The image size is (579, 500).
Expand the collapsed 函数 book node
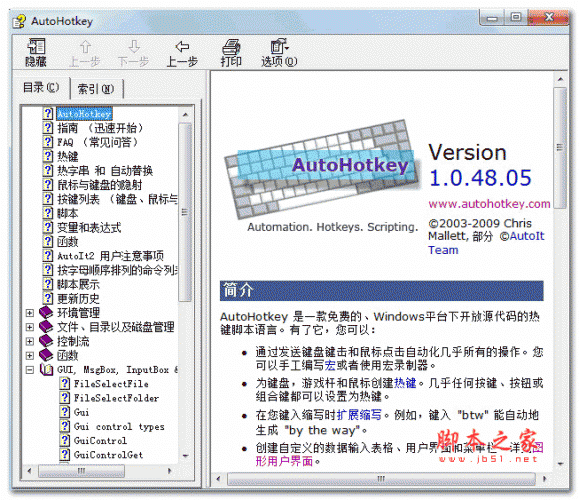[x=30, y=355]
